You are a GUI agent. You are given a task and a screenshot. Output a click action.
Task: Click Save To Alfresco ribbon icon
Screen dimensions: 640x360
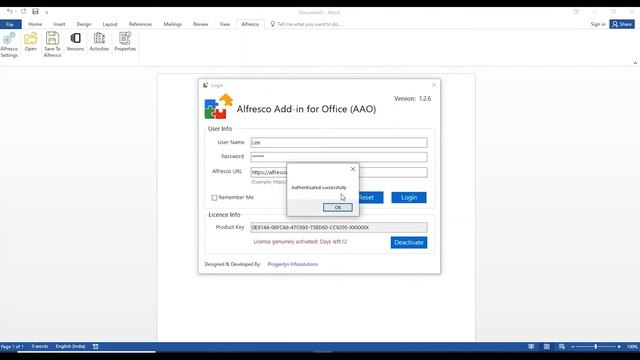pyautogui.click(x=52, y=45)
